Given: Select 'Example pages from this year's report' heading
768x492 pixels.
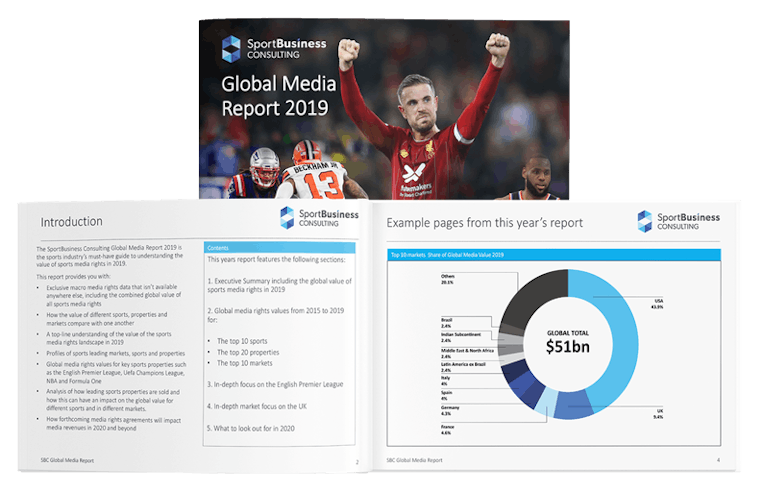Looking at the screenshot, I should click(484, 223).
